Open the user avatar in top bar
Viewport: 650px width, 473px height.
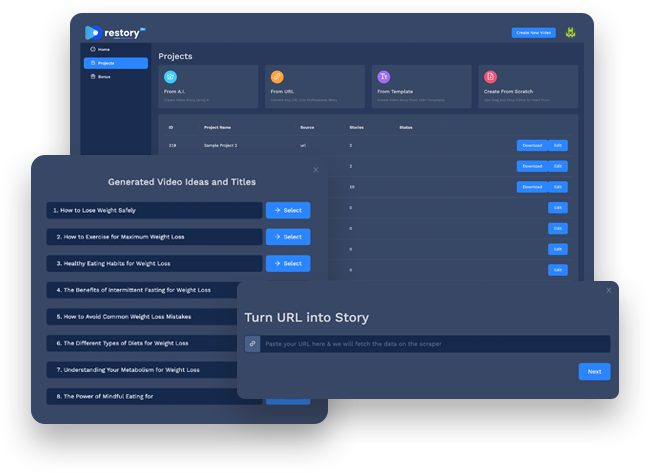(570, 33)
